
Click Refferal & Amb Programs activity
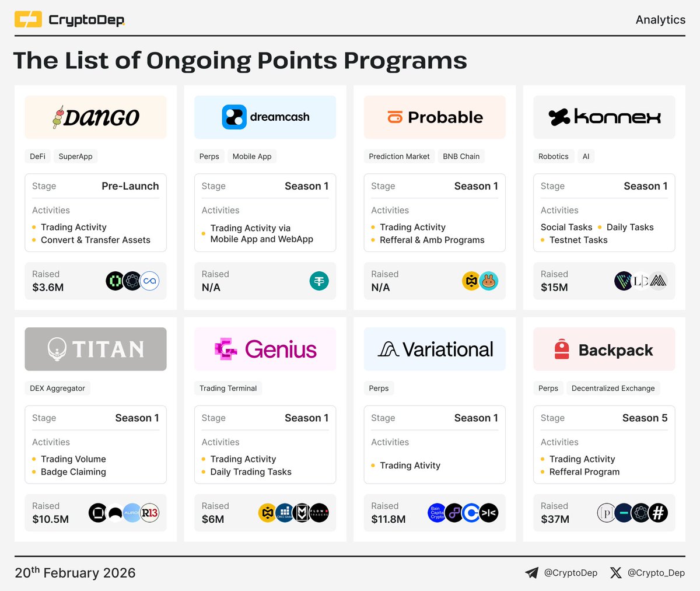432,240
